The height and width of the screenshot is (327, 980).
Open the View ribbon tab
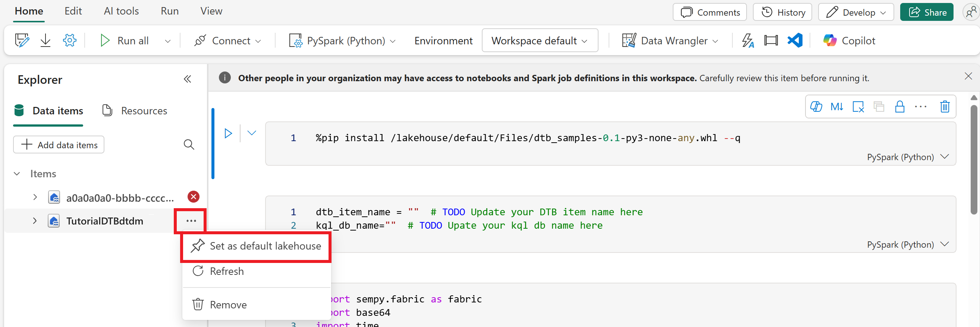coord(211,11)
